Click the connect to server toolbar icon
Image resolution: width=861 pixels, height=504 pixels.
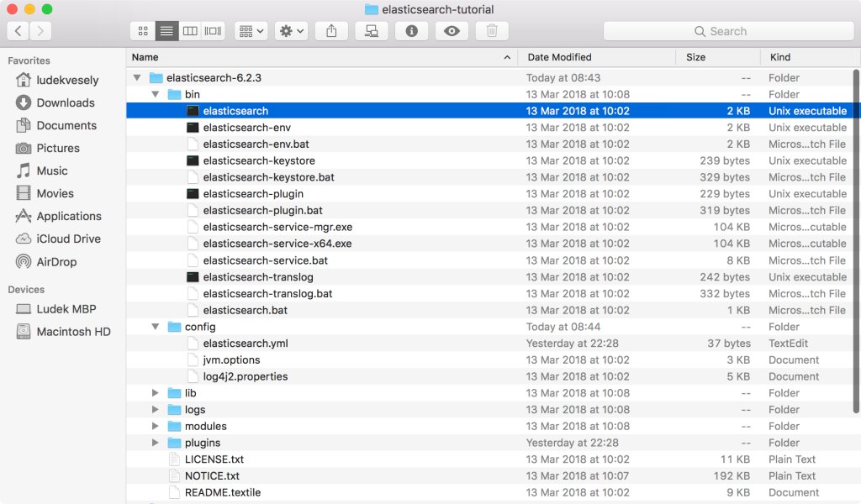(372, 31)
